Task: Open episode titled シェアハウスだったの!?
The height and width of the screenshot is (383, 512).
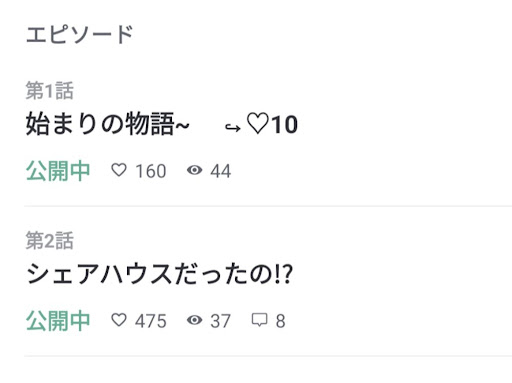Action: 159,274
